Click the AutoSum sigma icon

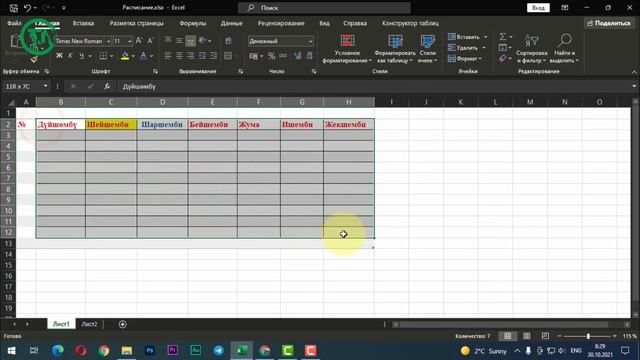[x=503, y=37]
